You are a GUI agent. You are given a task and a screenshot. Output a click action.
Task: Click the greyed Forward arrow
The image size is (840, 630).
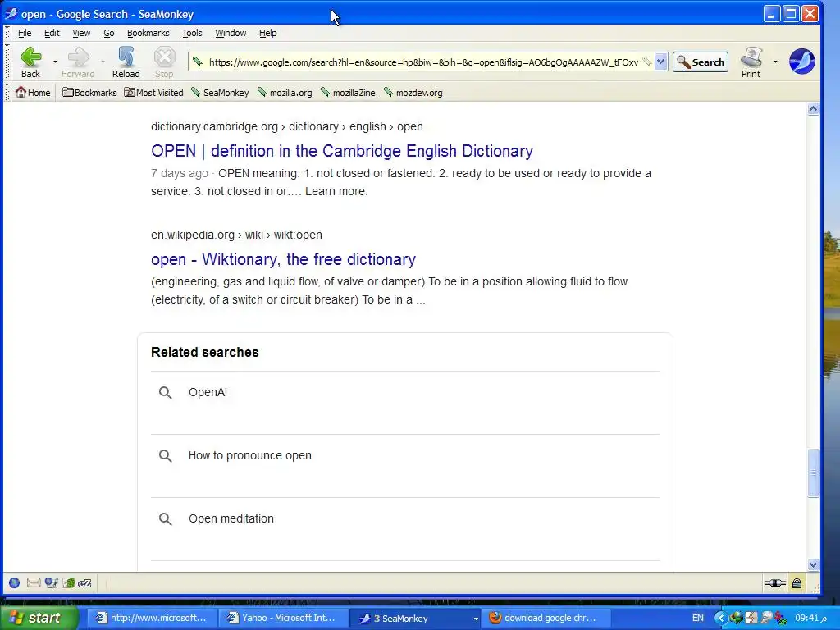(x=78, y=62)
